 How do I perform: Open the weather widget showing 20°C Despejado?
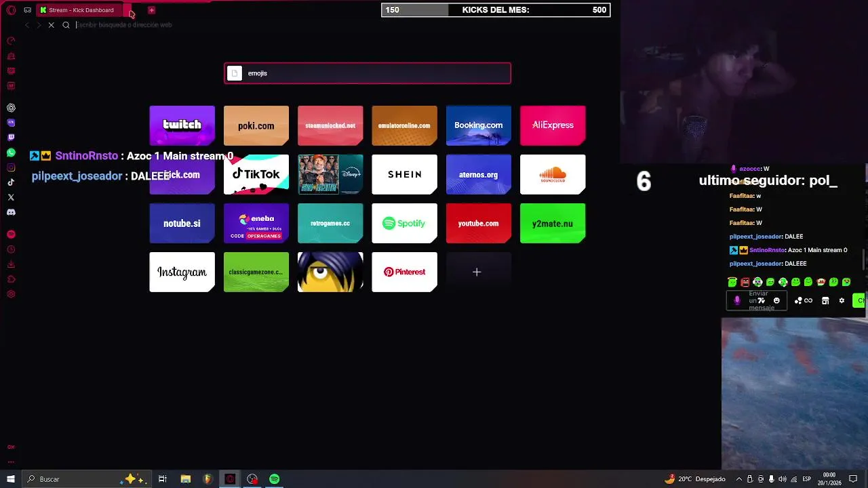(x=695, y=479)
